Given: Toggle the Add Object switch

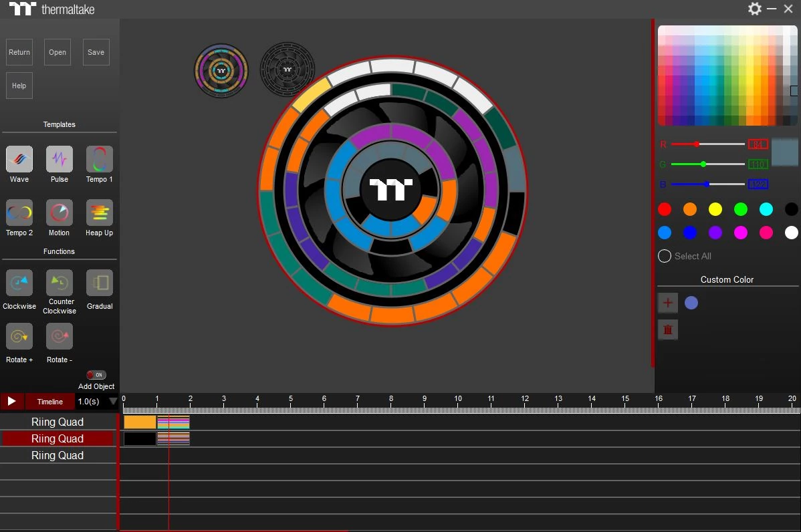Looking at the screenshot, I should [96, 375].
